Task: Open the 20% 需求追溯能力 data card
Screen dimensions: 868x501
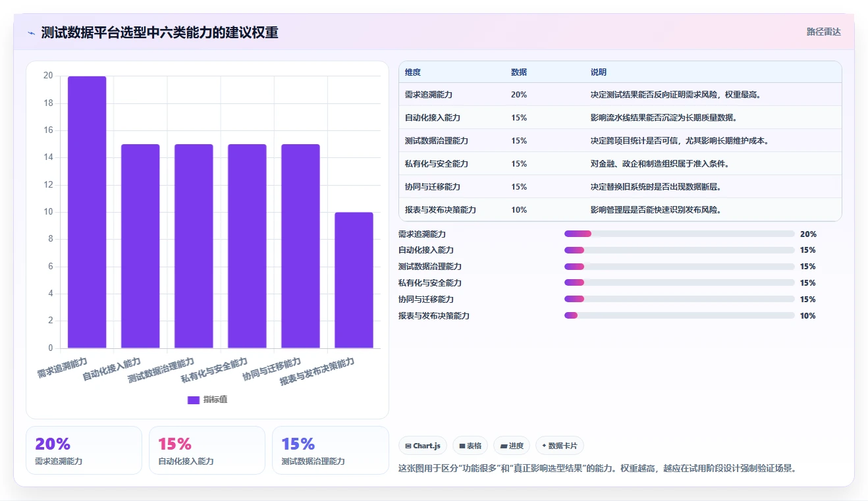Action: click(84, 450)
